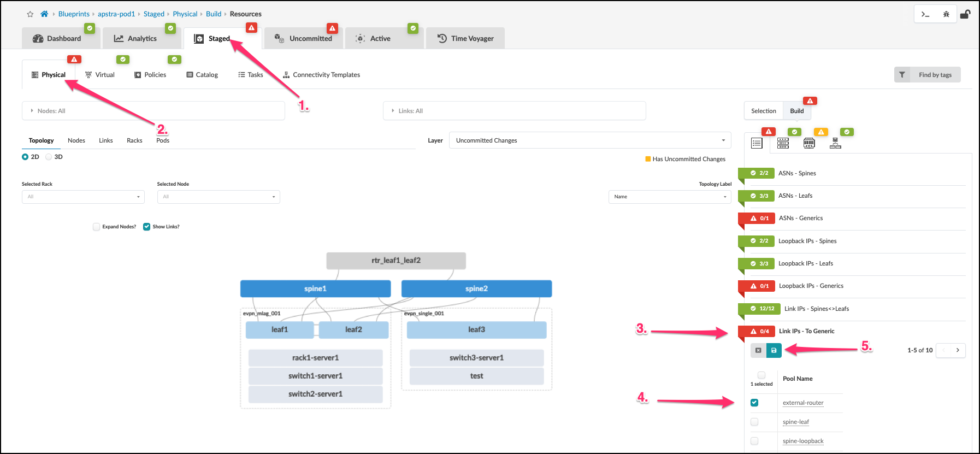
Task: Open the Selected Rack dropdown
Action: [x=83, y=197]
